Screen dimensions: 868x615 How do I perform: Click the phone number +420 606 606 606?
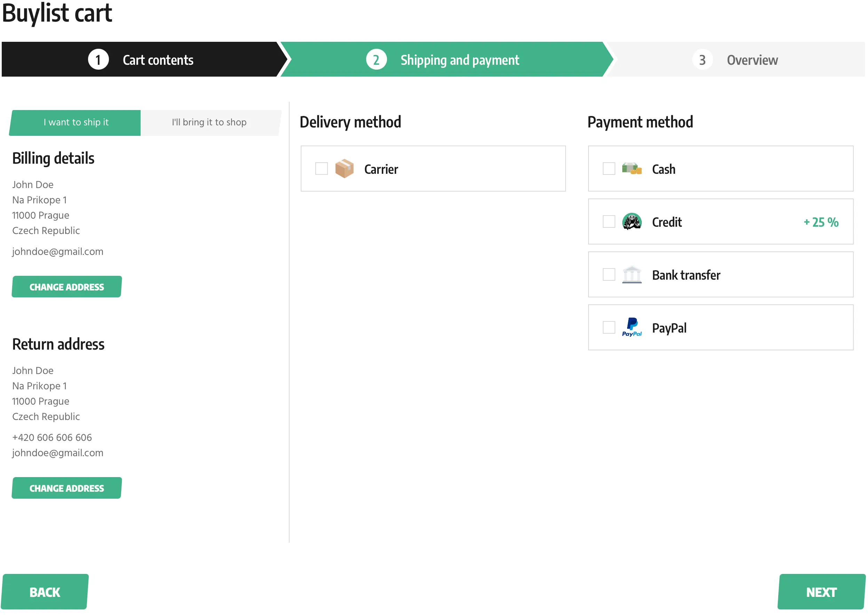click(52, 438)
